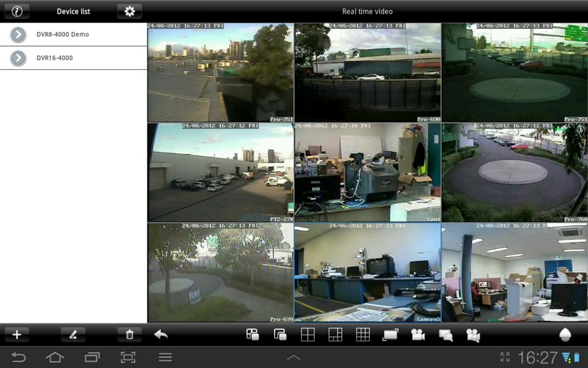Viewport: 588px width, 368px height.
Task: Open overlapping windows layout icon
Action: [x=280, y=334]
